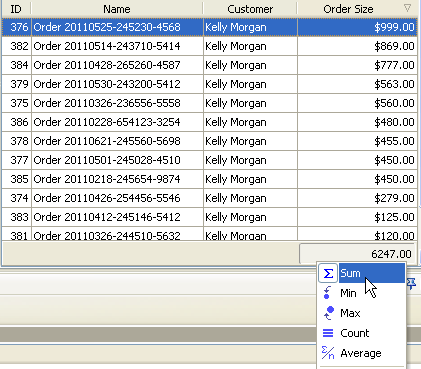Click the $563.00 order size cell
The height and width of the screenshot is (369, 421).
point(357,84)
